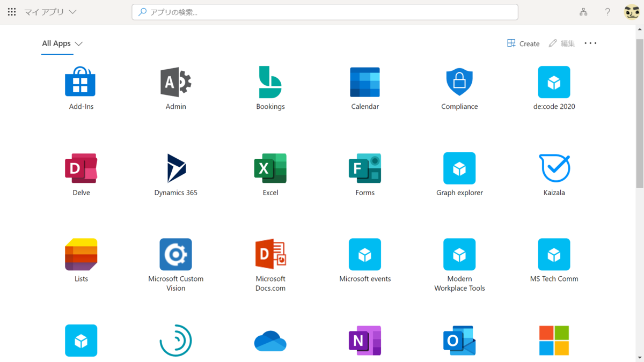Open the Microsoft Docs.com icon

click(x=270, y=254)
